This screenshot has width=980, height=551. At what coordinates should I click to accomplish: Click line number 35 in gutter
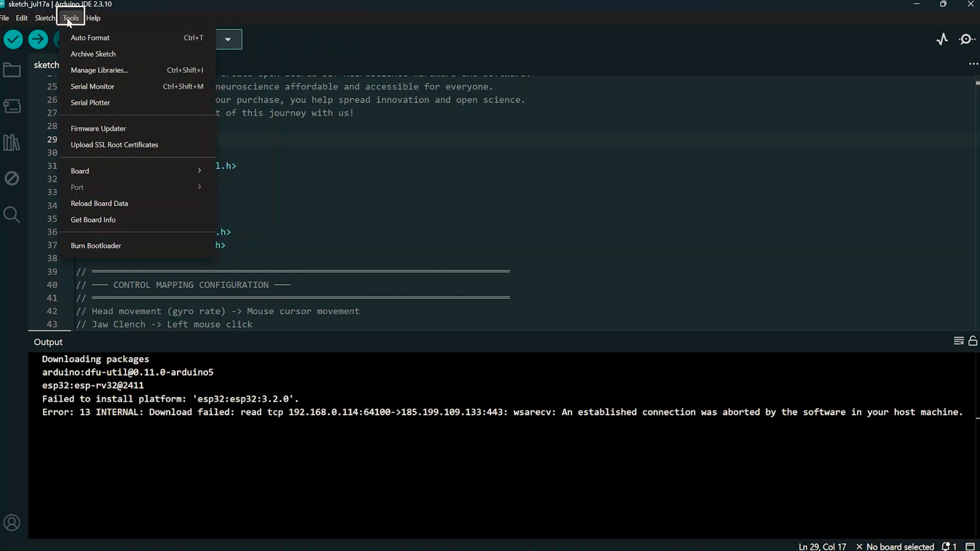click(x=52, y=219)
